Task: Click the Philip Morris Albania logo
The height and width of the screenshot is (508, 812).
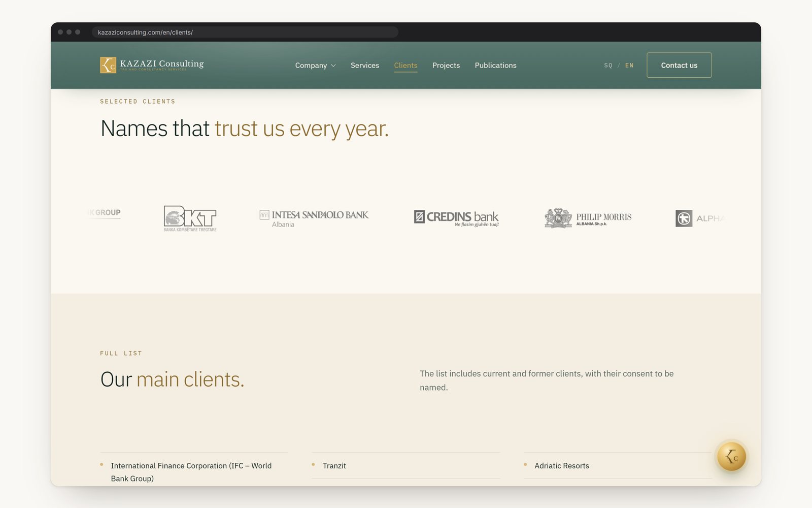Action: [588, 218]
